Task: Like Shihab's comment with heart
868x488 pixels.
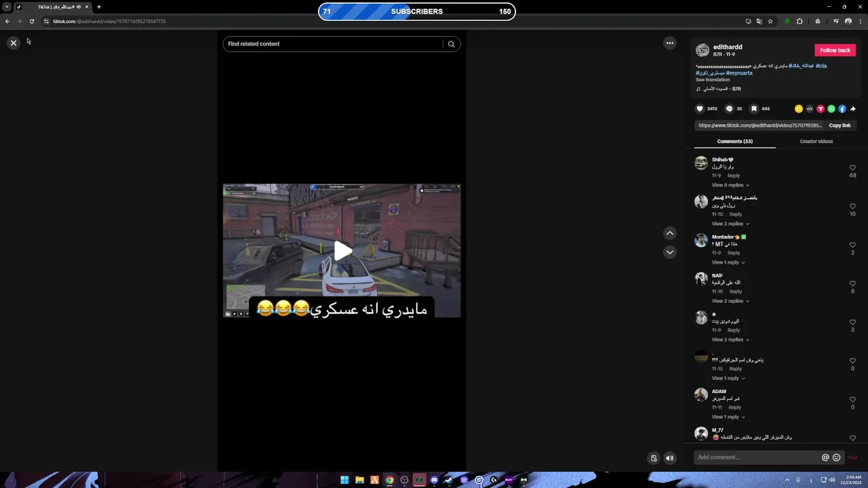Action: [x=852, y=167]
